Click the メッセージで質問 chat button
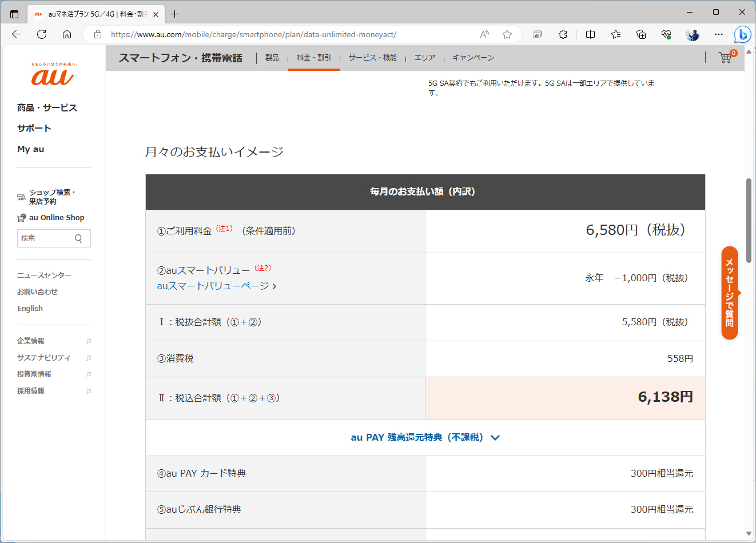 (x=730, y=293)
